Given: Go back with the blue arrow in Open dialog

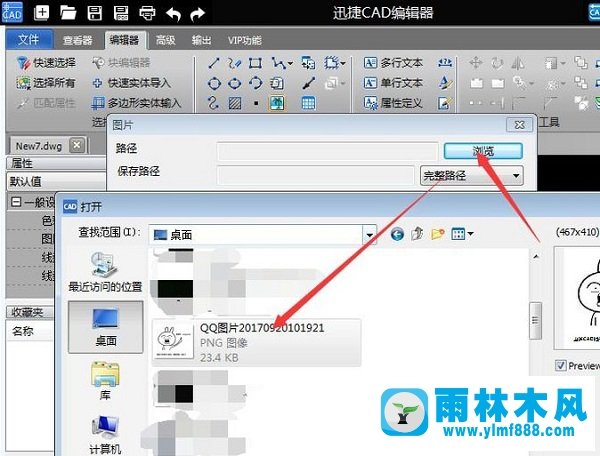Looking at the screenshot, I should tap(397, 234).
